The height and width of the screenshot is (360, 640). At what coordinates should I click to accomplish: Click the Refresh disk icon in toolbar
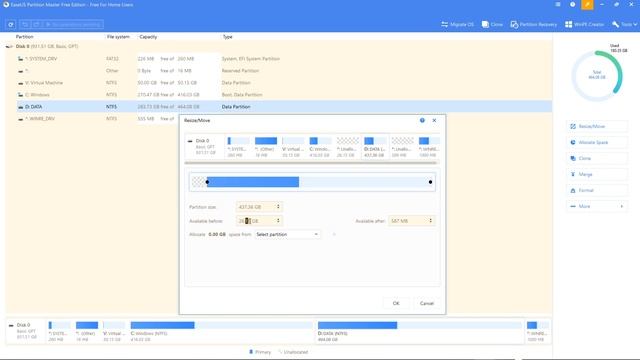tap(11, 24)
